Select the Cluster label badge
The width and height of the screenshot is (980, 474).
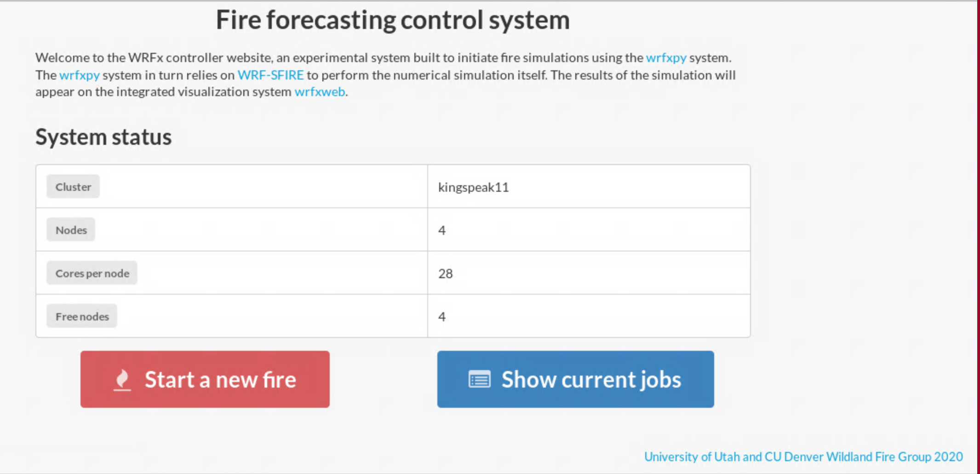73,187
